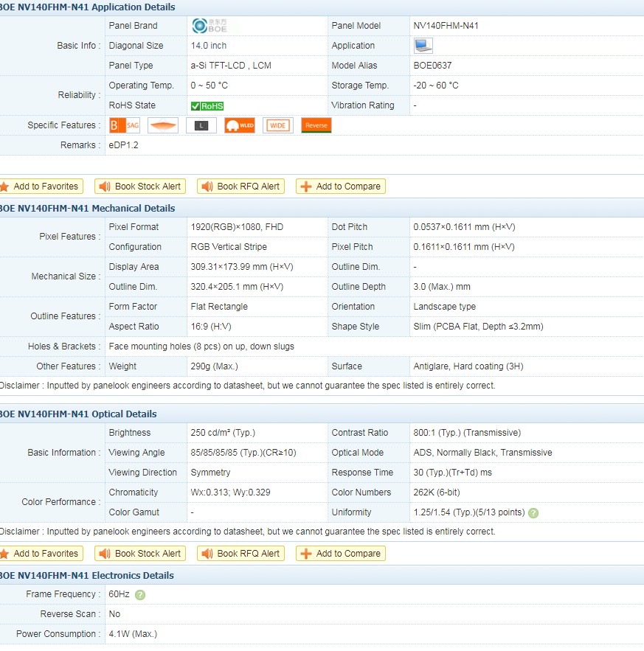Click Shape Style value Slim (PCBA Flat)
The height and width of the screenshot is (651, 644).
pos(478,327)
